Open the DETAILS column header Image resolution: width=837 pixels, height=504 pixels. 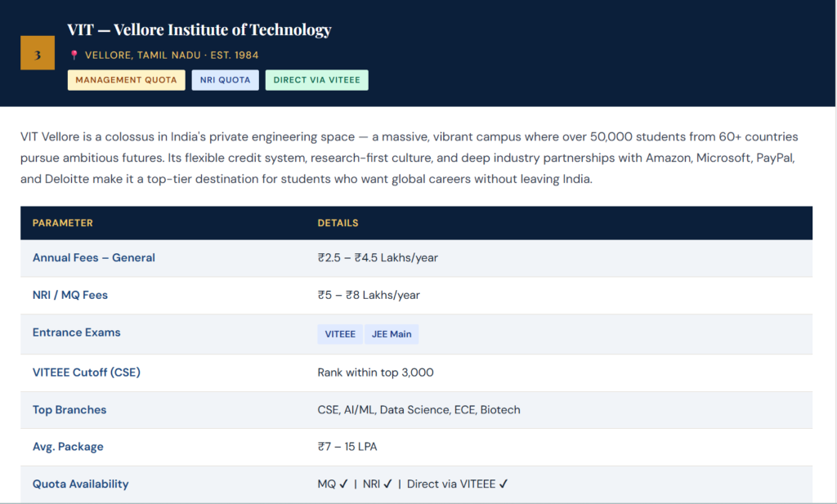(338, 223)
